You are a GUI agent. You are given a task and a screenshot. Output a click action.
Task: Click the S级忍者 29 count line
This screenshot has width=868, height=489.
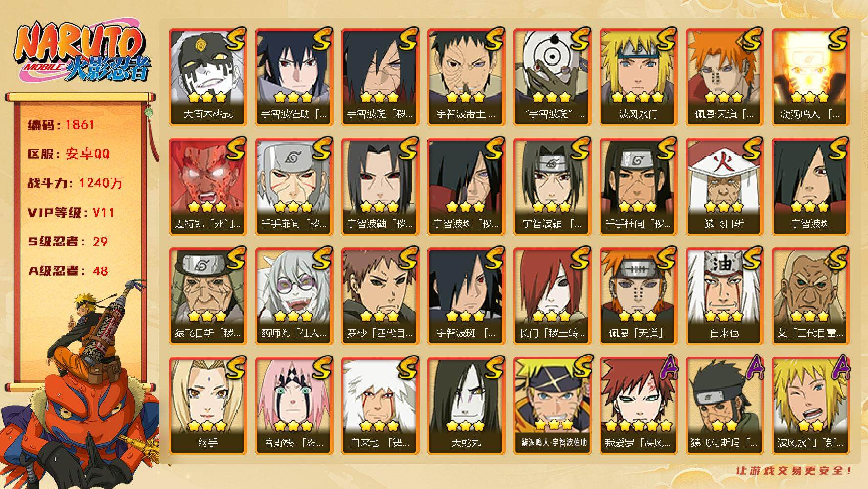coord(68,242)
